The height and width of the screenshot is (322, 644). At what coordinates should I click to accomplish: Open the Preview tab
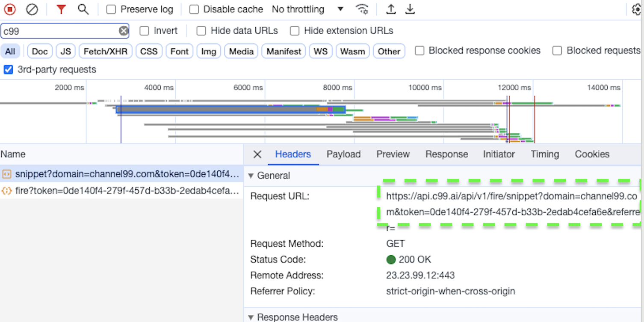(393, 154)
